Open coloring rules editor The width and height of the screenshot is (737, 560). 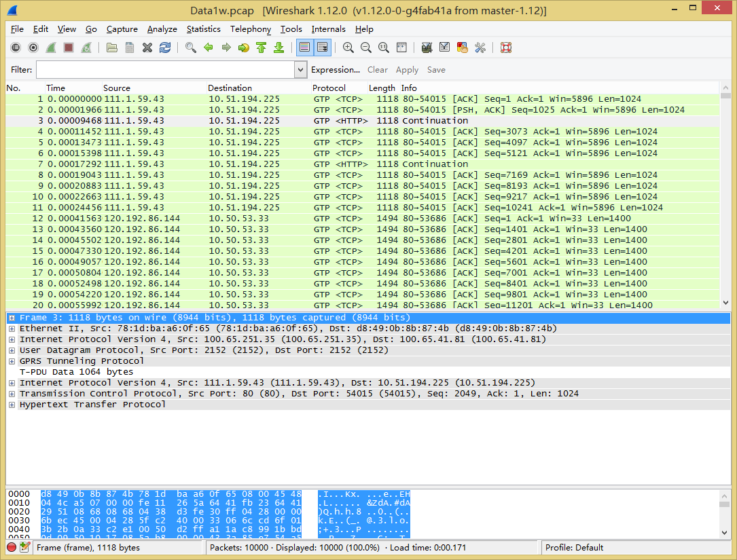pyautogui.click(x=462, y=48)
